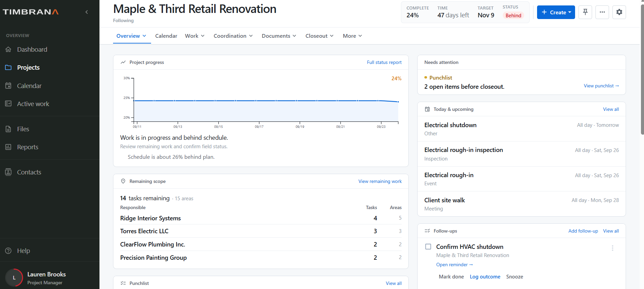Pin this project with the pin icon
Screen dimensions: 644x289
pyautogui.click(x=585, y=12)
